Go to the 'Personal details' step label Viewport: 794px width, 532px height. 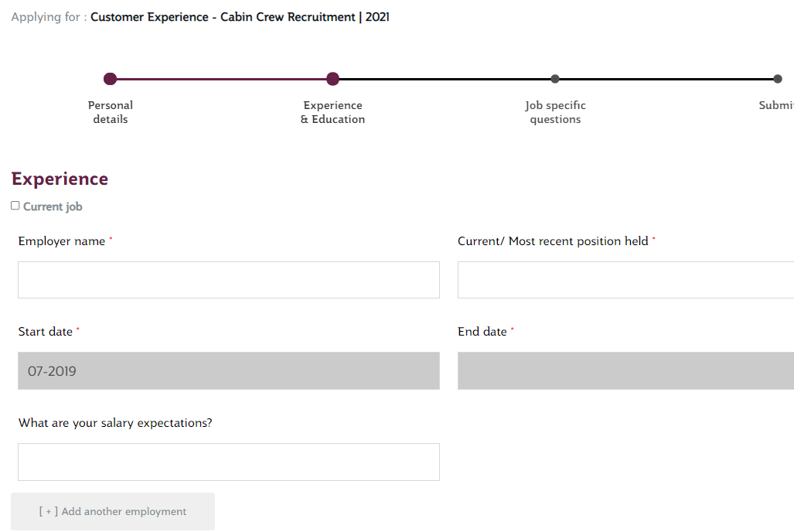coord(110,112)
